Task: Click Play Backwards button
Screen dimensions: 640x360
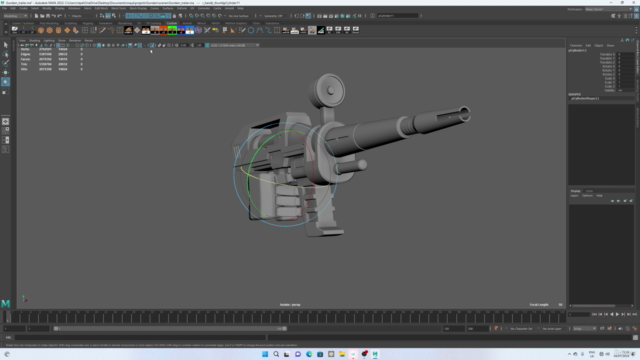Action: [x=611, y=314]
